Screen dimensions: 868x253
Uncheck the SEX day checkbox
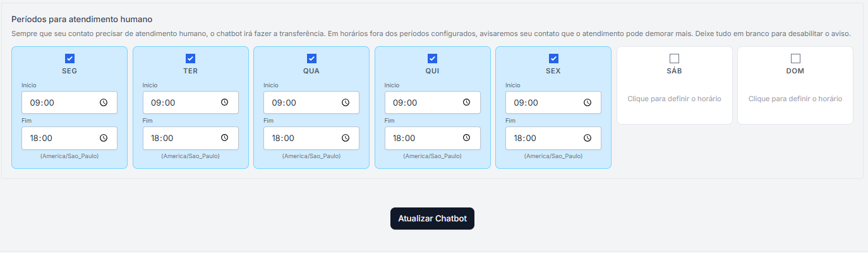coord(553,59)
